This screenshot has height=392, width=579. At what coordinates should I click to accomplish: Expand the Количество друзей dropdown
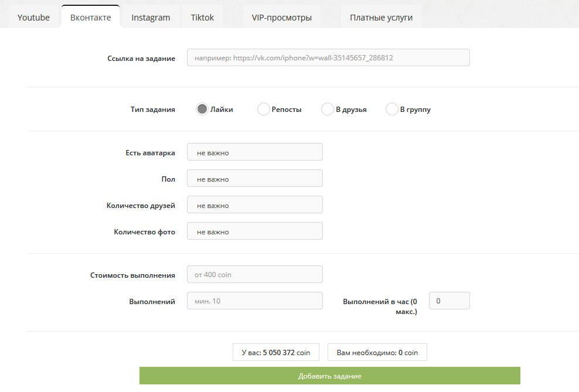255,205
